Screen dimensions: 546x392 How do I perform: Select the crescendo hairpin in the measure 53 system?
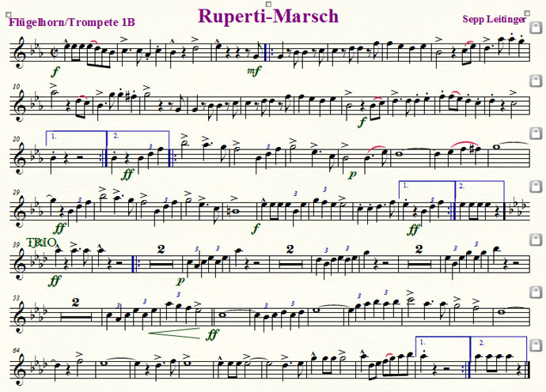(174, 334)
